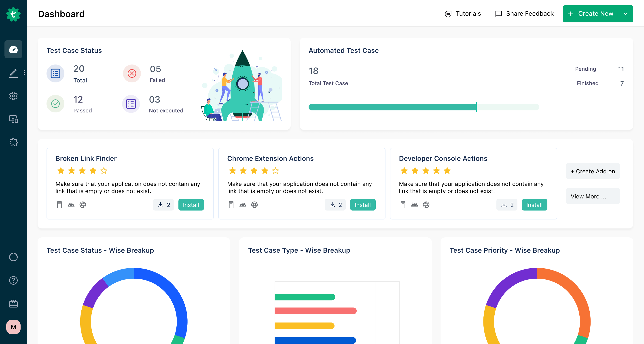Click the mobile icon on Chrome Extension Actions
The width and height of the screenshot is (644, 344).
pyautogui.click(x=231, y=204)
